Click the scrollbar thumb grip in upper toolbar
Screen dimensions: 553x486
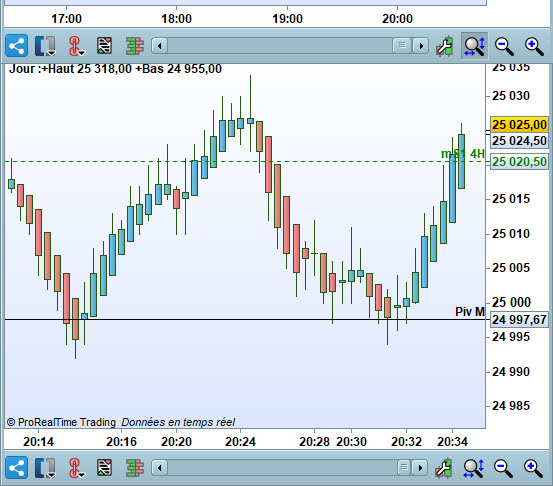[x=402, y=45]
